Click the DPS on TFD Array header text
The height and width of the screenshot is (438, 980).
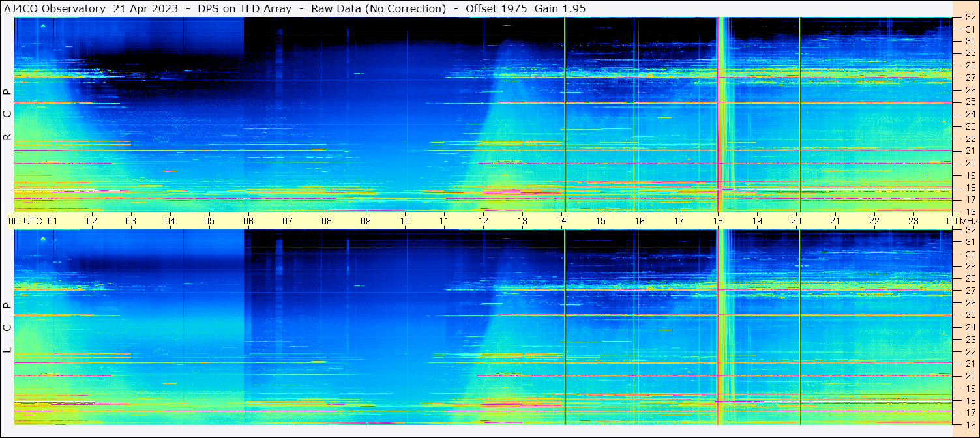point(245,8)
